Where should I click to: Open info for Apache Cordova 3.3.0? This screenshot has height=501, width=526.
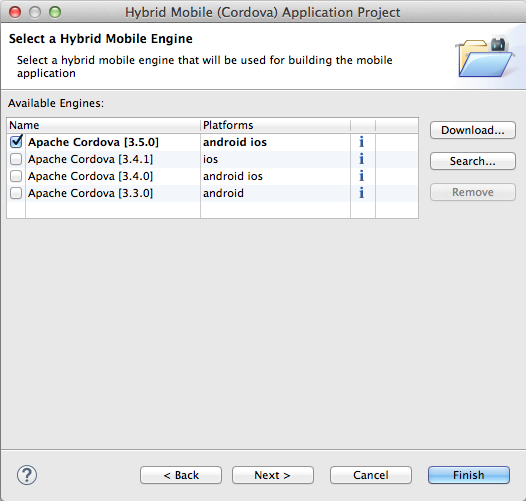tap(361, 193)
